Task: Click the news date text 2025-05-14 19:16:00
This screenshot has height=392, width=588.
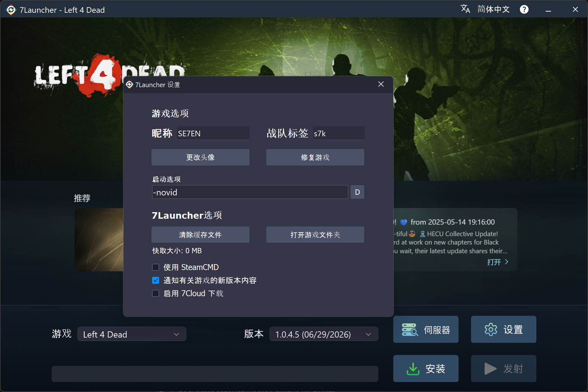Action: [x=461, y=222]
